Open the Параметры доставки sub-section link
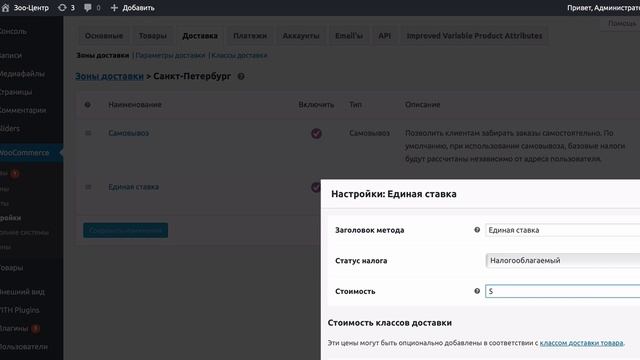 click(170, 55)
